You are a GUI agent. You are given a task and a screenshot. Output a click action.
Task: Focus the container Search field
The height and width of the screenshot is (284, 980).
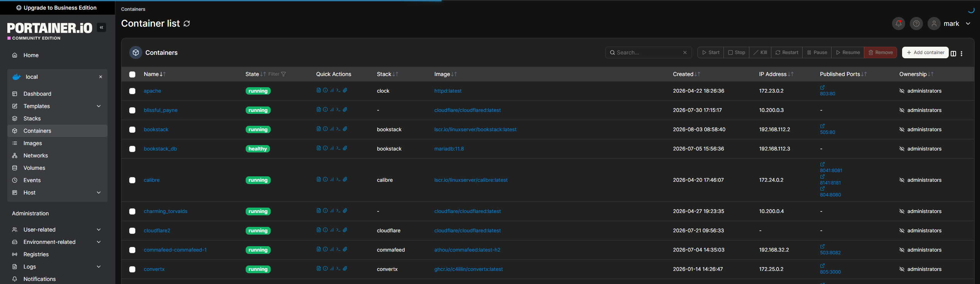648,52
